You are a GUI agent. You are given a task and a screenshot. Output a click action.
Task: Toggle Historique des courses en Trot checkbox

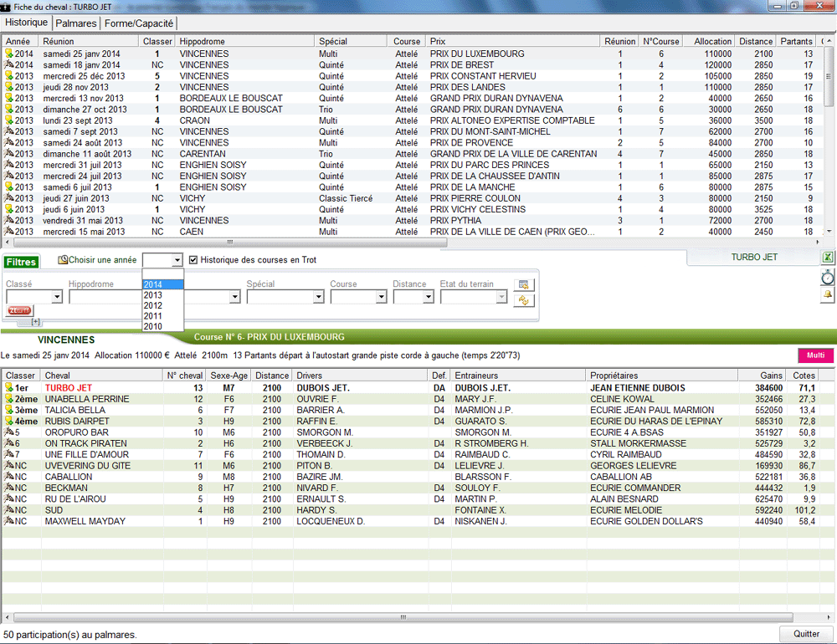[x=193, y=260]
